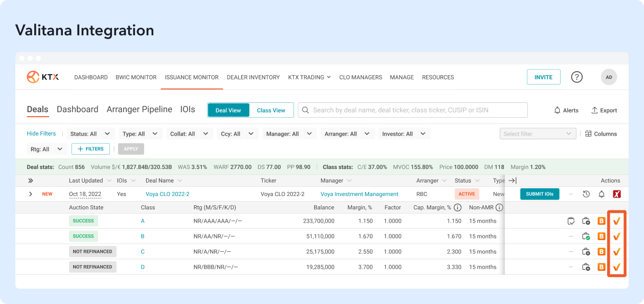This screenshot has width=644, height=304.
Task: Expand the Voya CLO 2022-2 row chevron
Action: [x=31, y=194]
